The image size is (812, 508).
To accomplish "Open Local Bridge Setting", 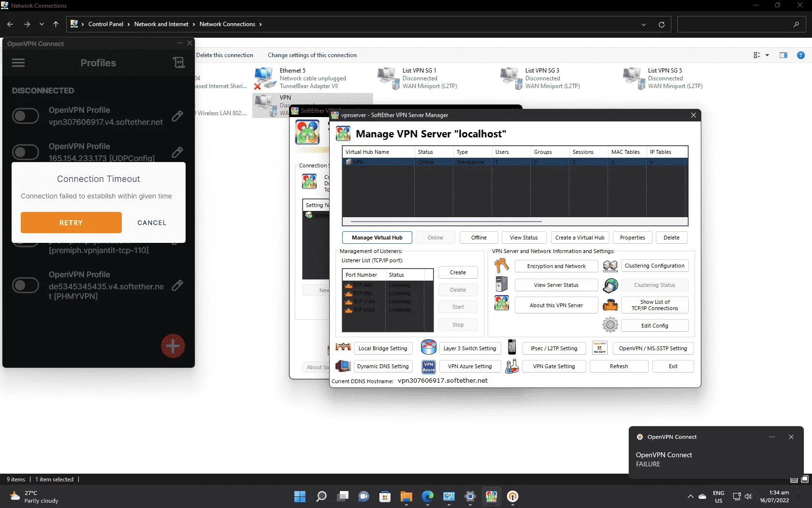I will pos(383,348).
